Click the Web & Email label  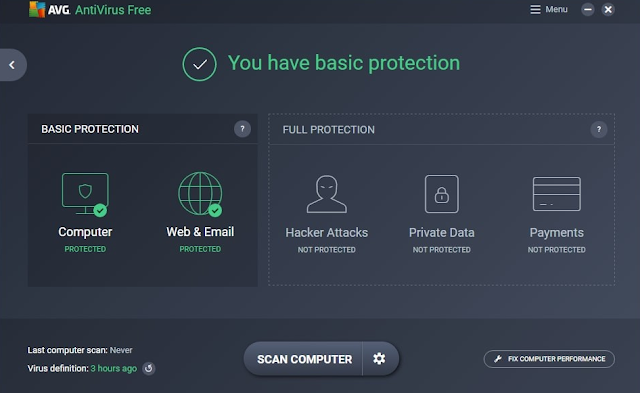(x=200, y=232)
